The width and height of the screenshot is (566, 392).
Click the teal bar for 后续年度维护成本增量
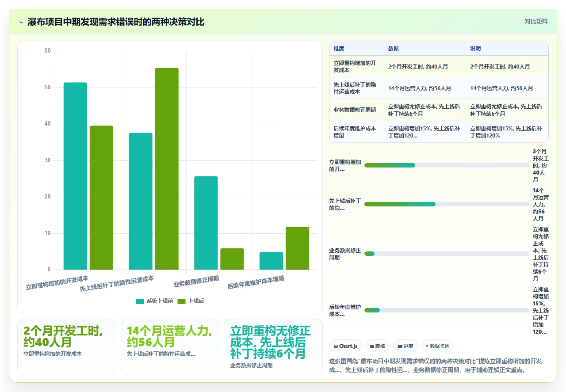pos(271,261)
